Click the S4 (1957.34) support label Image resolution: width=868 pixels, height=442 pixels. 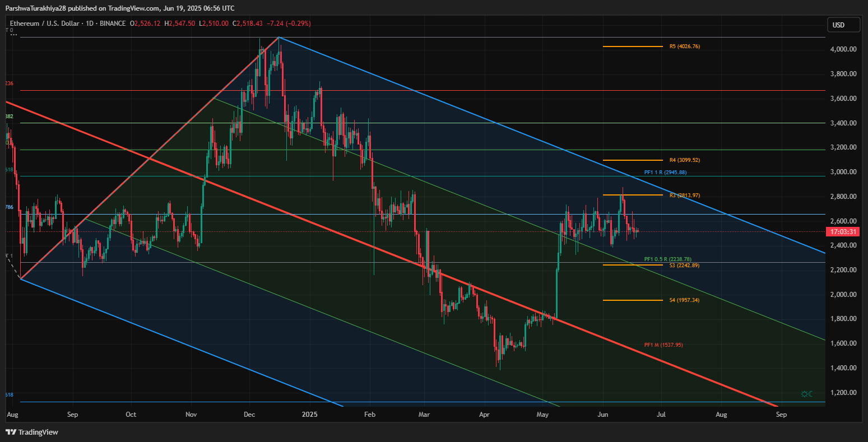[684, 300]
